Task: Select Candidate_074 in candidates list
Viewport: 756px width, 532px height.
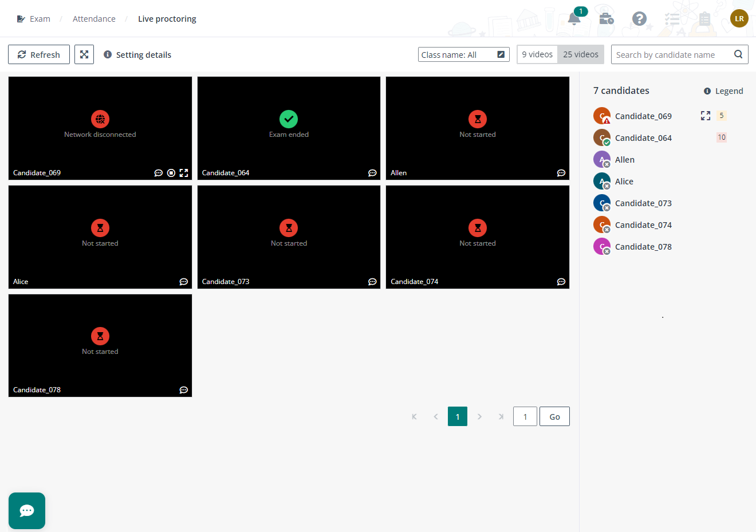Action: 643,225
